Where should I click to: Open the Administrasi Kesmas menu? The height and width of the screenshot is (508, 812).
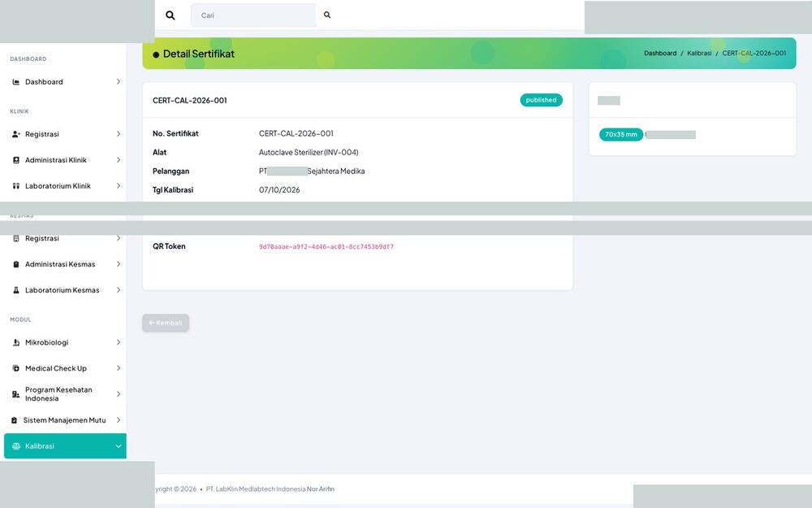click(x=65, y=264)
